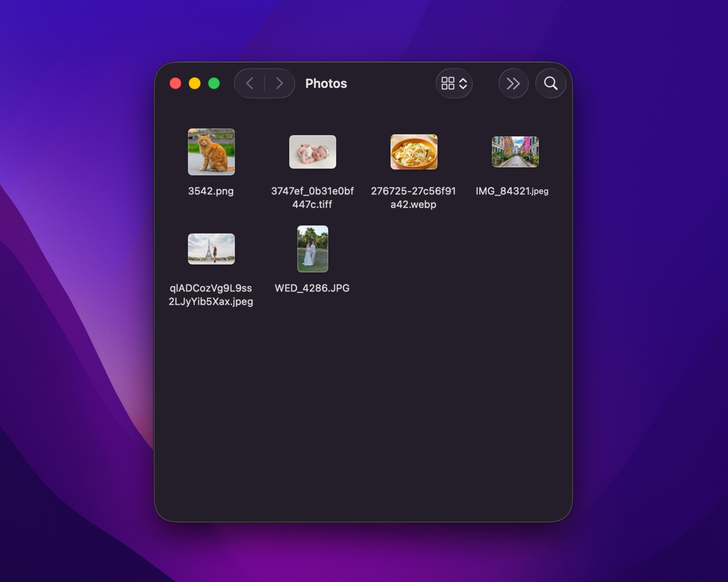Image resolution: width=728 pixels, height=582 pixels.
Task: Select the orange cat thumbnail
Action: [211, 152]
